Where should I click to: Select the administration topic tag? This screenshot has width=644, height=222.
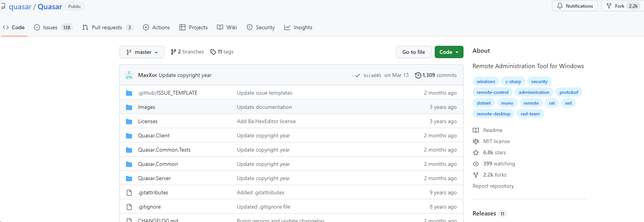tap(534, 92)
